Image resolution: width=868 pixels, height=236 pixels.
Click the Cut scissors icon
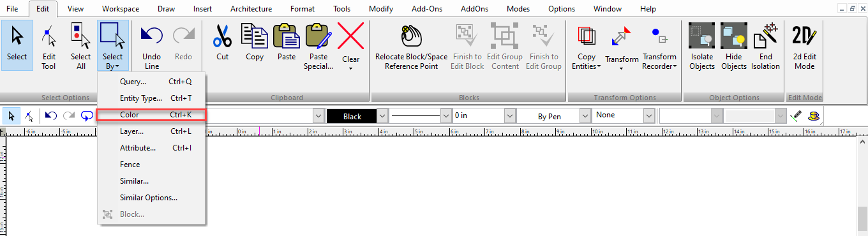[222, 36]
